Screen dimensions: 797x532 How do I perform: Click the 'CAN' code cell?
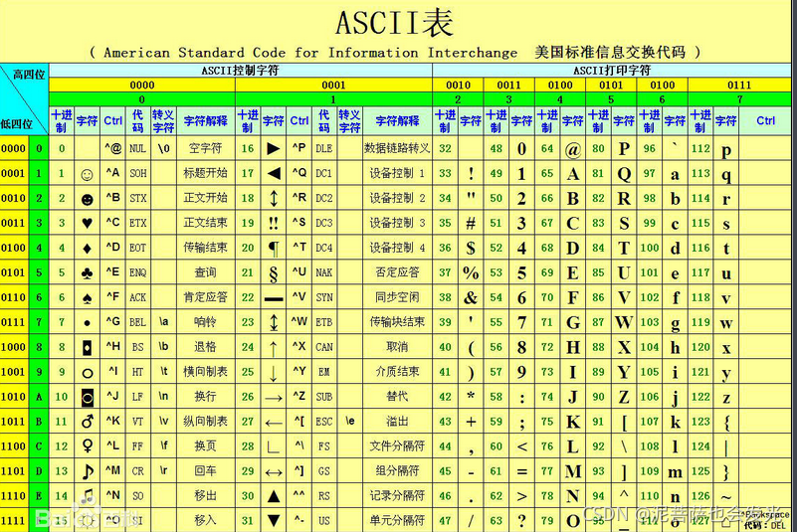point(323,348)
